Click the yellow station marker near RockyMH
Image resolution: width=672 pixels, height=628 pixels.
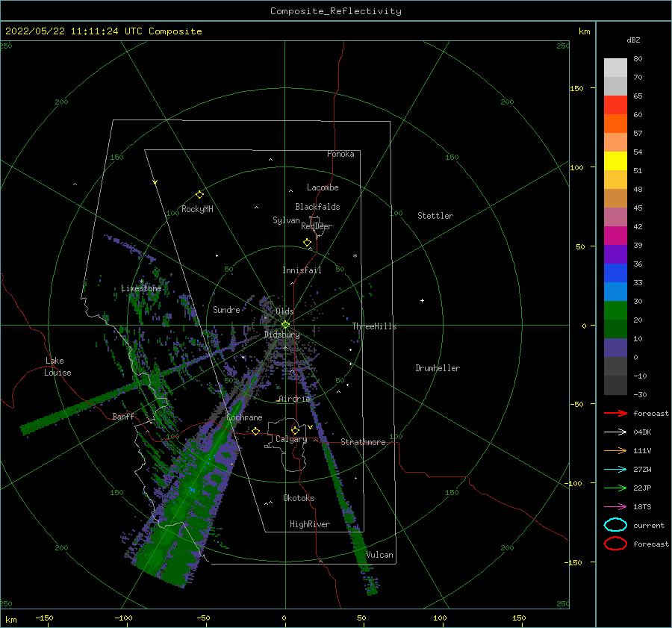pyautogui.click(x=199, y=195)
